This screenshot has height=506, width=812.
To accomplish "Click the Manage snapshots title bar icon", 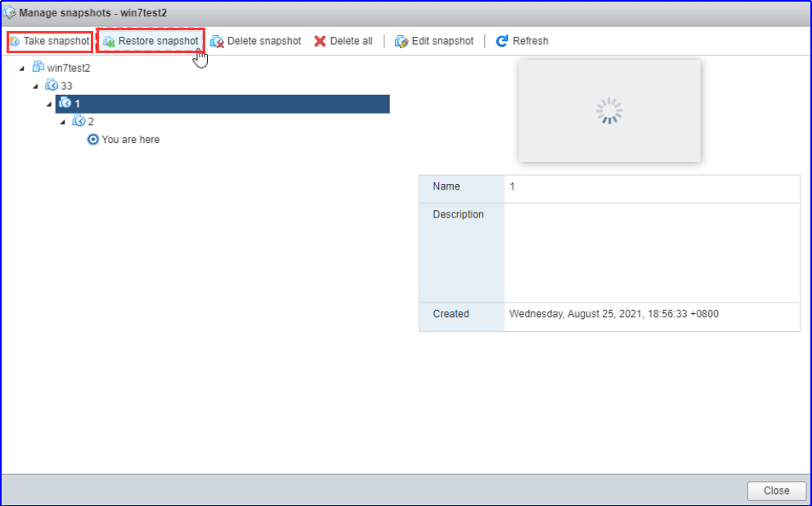I will (9, 12).
